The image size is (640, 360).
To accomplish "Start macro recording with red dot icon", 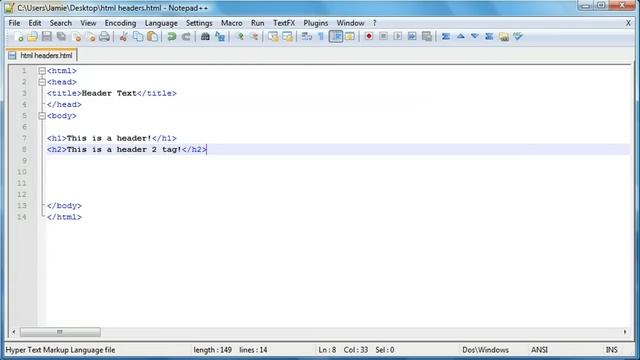I will [x=369, y=37].
